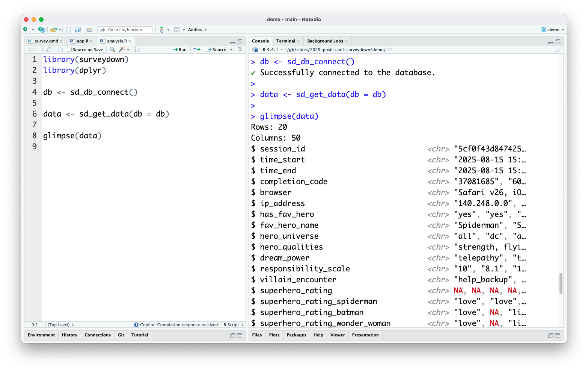Screen dimensions: 588x371
Task: Click the View working directory arrow icon
Action: pos(390,50)
